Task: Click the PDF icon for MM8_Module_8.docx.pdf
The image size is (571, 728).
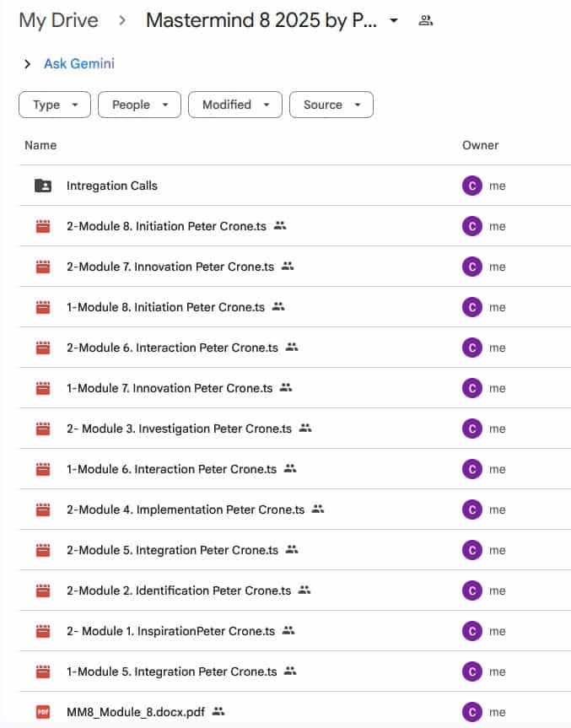Action: coord(43,712)
